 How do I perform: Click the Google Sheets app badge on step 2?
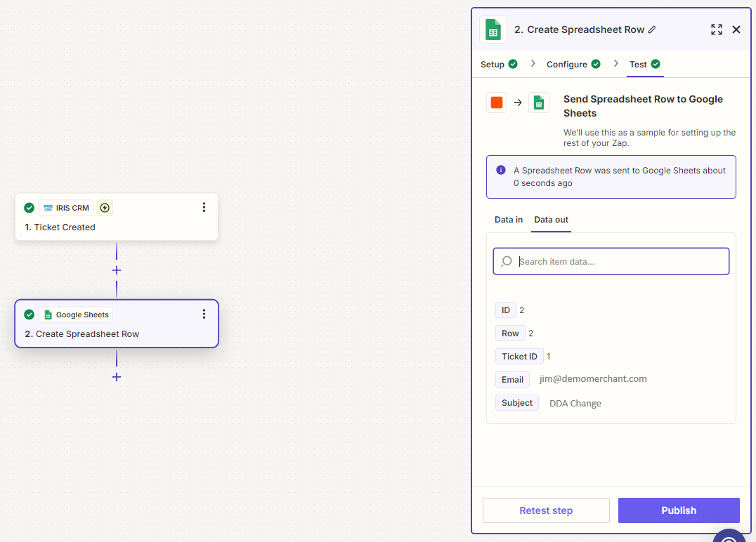pyautogui.click(x=76, y=315)
